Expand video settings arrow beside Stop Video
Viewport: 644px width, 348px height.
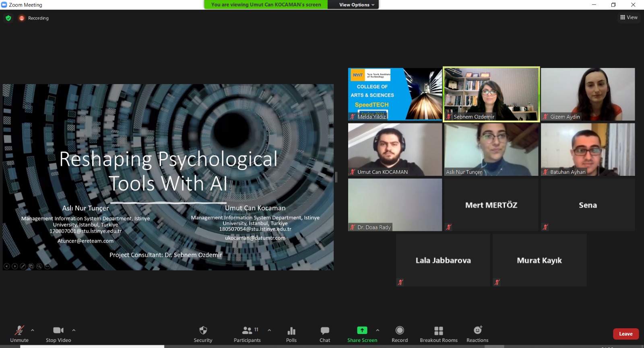click(74, 330)
